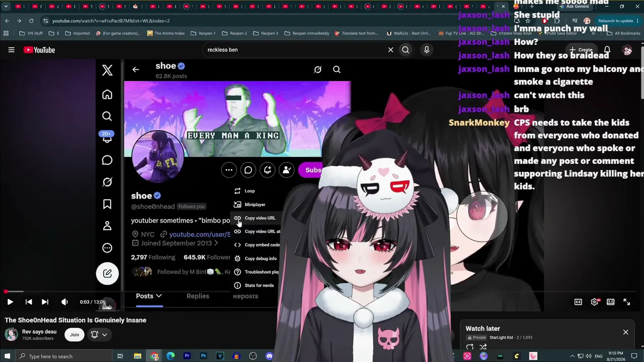Open the YouTube account avatar menu

click(x=627, y=50)
